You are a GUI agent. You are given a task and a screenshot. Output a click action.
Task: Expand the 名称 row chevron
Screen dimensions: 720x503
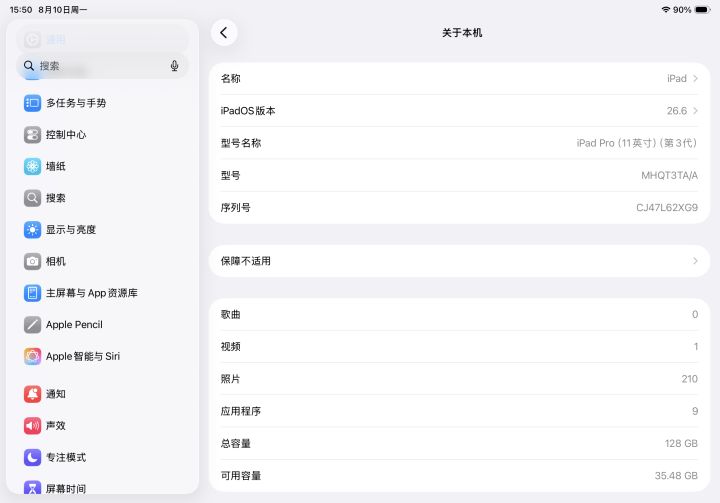coord(695,79)
